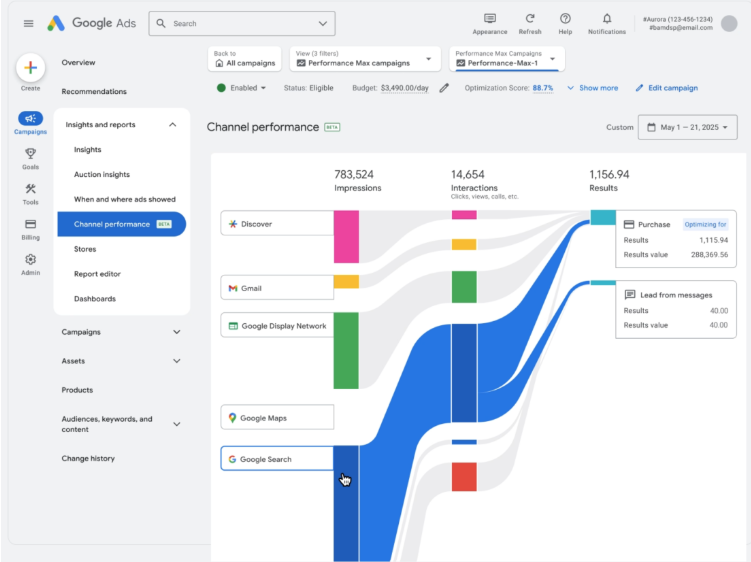Screen dimensions: 751x562
Task: Collapse Insights and reports section
Action: click(172, 125)
